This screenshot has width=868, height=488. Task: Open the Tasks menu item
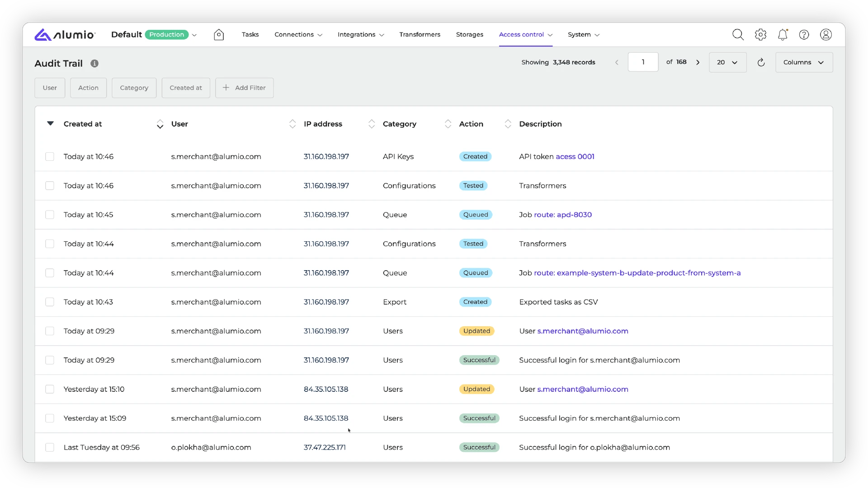(x=250, y=35)
